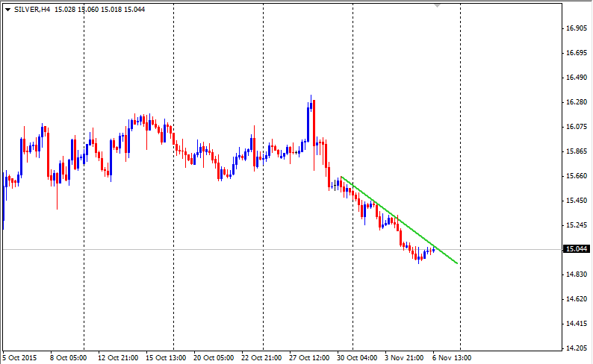Click the 15 Oct 13:00 time label
This screenshot has height=364, width=593.
(x=166, y=357)
